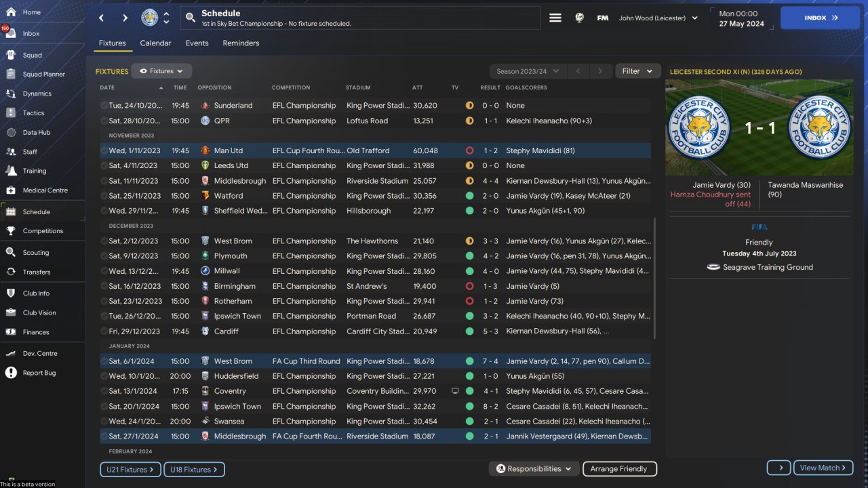Click the fixtures list vertical scrollbar

pyautogui.click(x=654, y=278)
